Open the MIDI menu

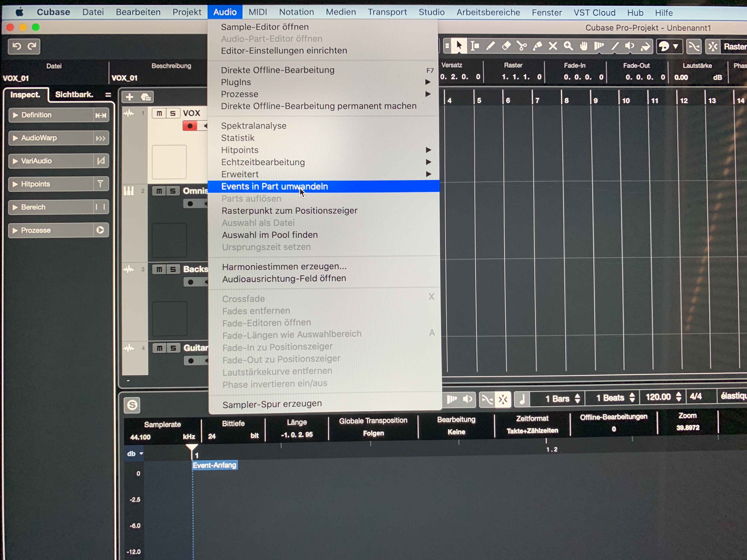coord(258,12)
